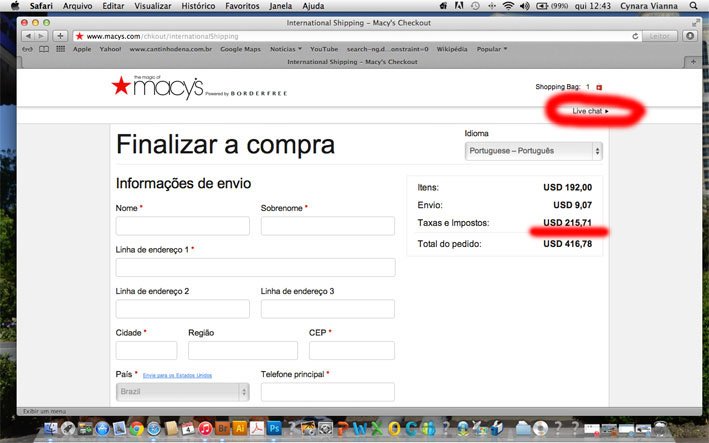
Task: Open Wi-Fi status menu
Action: pyautogui.click(x=509, y=6)
